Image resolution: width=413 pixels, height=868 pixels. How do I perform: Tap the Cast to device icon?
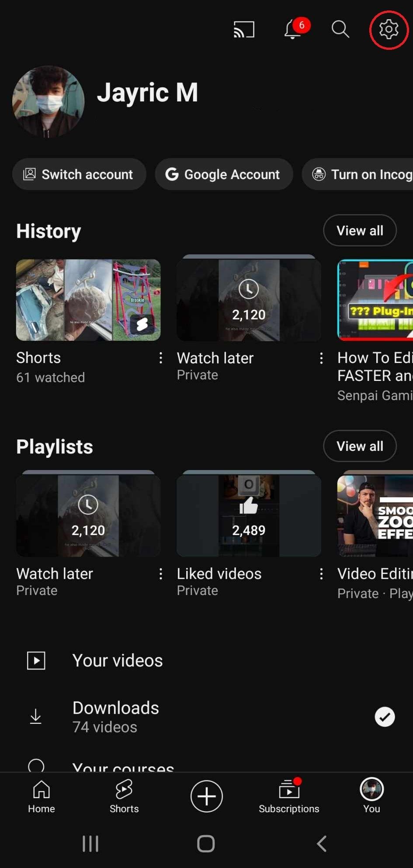[x=244, y=30]
